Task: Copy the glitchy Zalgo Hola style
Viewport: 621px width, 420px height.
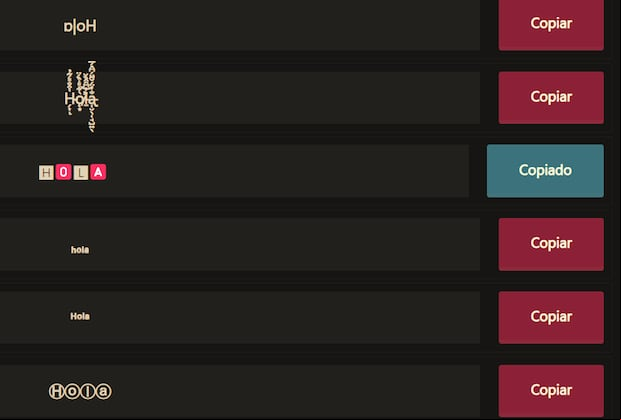Action: coord(551,97)
